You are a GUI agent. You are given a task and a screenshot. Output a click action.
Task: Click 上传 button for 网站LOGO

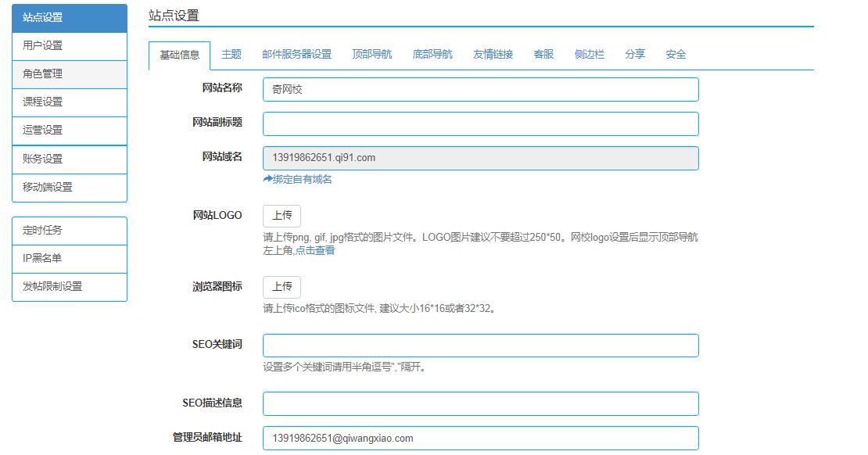click(282, 216)
